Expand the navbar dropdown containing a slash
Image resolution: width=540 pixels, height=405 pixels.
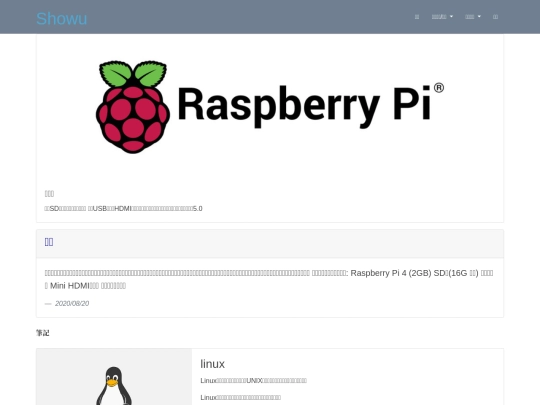(442, 17)
